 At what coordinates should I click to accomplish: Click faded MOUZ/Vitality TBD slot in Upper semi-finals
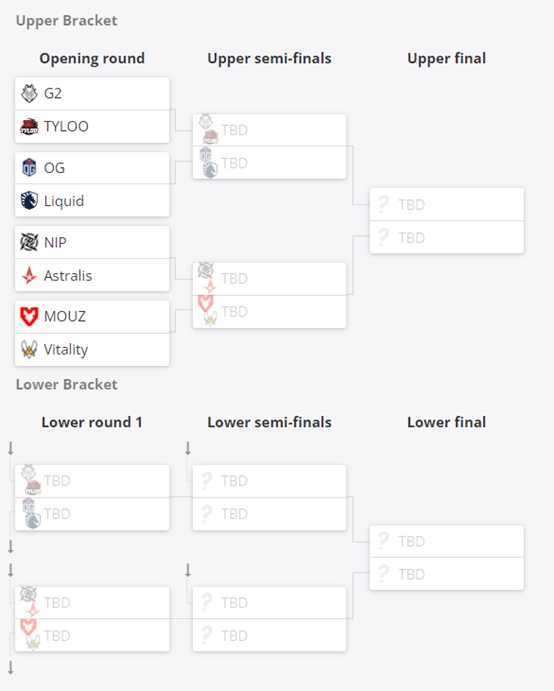tap(269, 312)
